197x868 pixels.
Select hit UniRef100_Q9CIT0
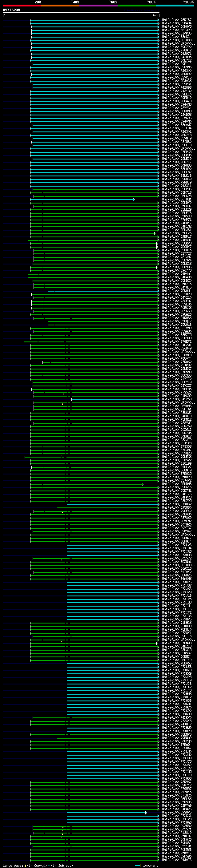pyautogui.click(x=177, y=636)
